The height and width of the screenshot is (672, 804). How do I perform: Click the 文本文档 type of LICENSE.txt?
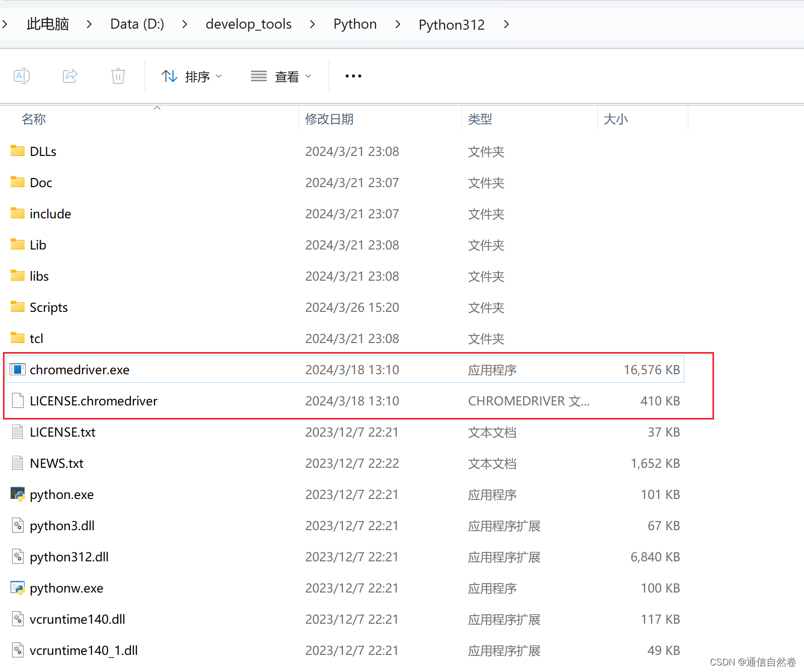coord(492,432)
